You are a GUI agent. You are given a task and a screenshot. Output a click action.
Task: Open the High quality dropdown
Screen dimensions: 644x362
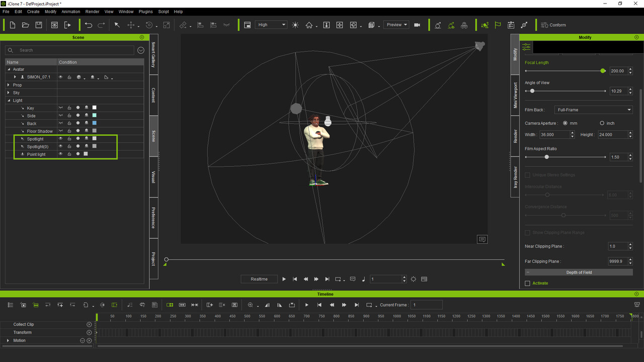(271, 25)
